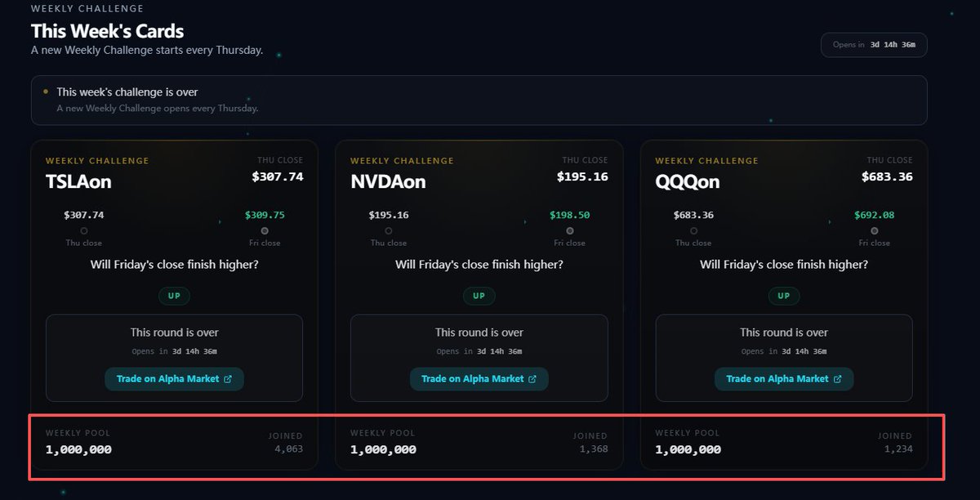This screenshot has width=980, height=500.
Task: Click "This round is over" on TSLAon card
Action: 174,333
